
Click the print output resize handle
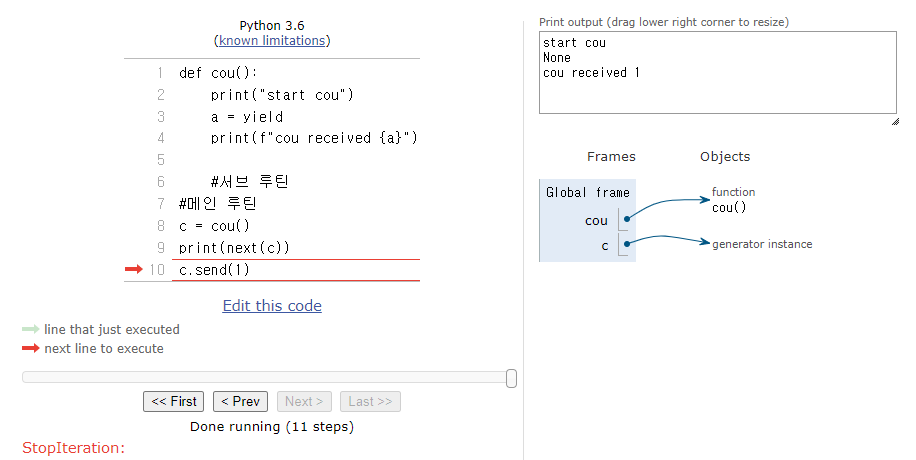[x=895, y=121]
